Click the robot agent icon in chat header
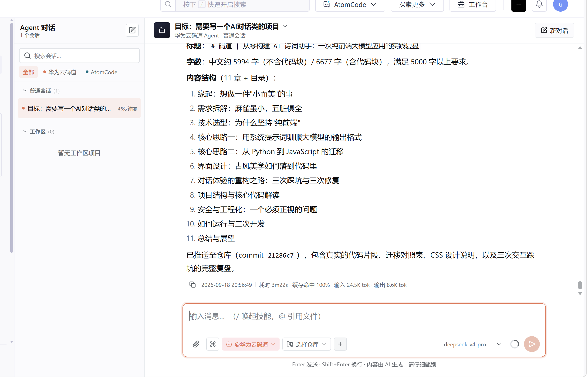 tap(162, 30)
